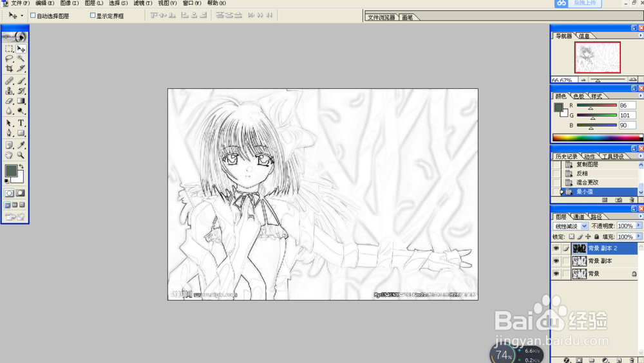Jump to ImageReady from toolbox
Image resolution: width=644 pixels, height=363 pixels.
click(x=15, y=216)
